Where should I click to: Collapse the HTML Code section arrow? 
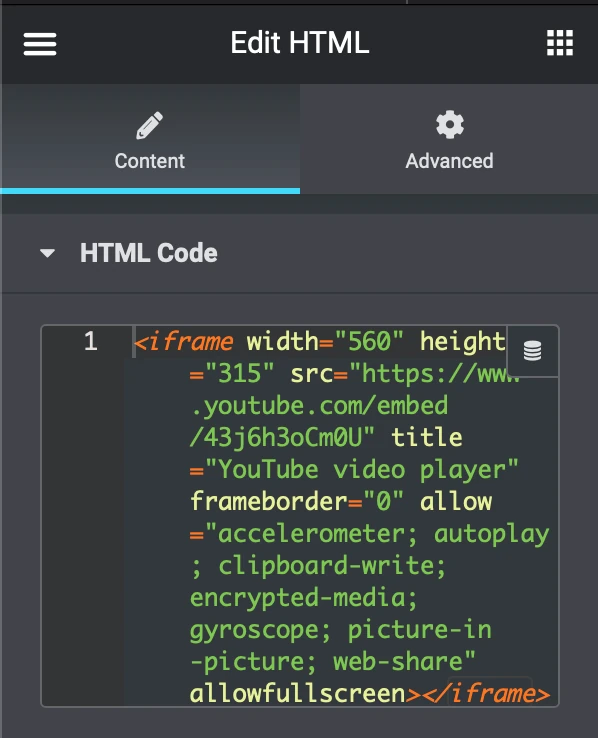pyautogui.click(x=48, y=253)
